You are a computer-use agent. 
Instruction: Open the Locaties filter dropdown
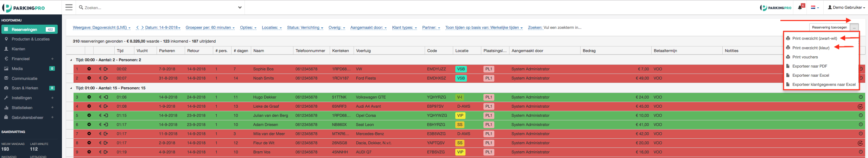click(272, 27)
